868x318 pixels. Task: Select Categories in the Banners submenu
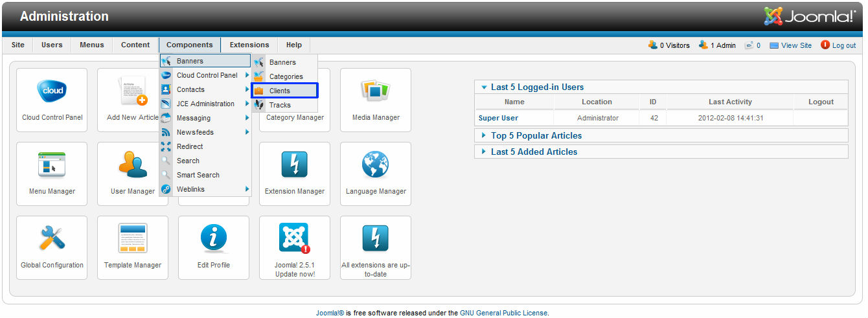pyautogui.click(x=285, y=76)
